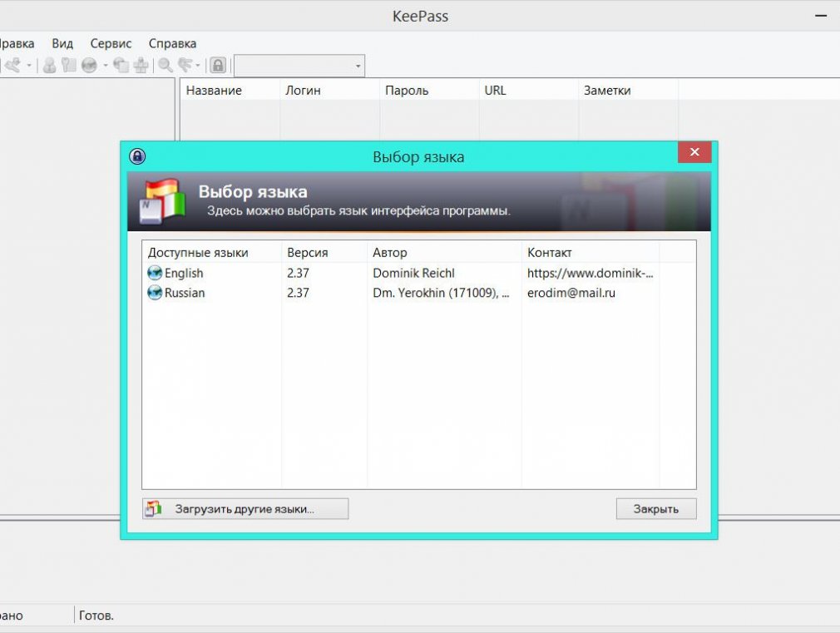
Task: Click the Copy User Name person icon
Action: (49, 66)
